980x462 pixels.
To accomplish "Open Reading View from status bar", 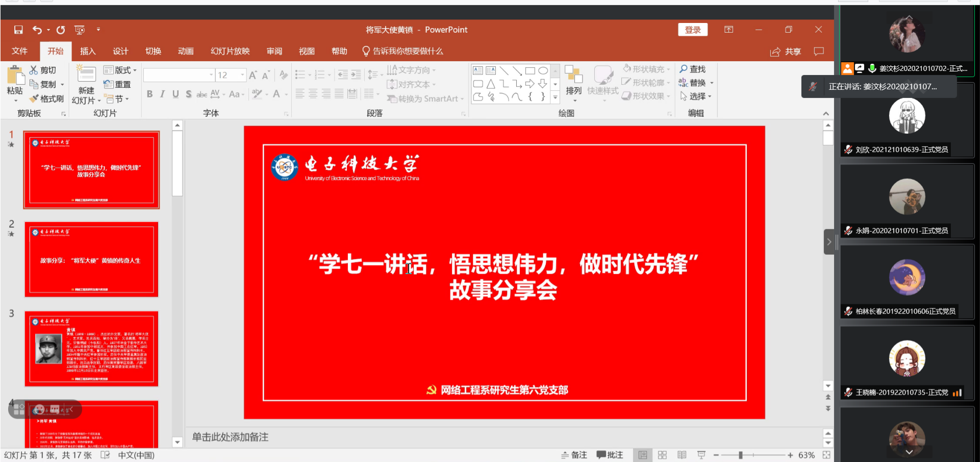I will point(682,455).
